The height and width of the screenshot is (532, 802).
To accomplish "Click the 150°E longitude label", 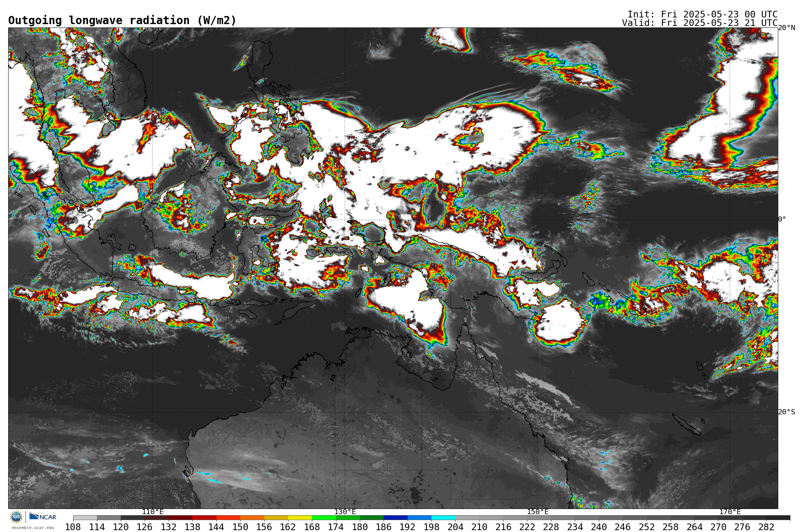I will click(538, 512).
